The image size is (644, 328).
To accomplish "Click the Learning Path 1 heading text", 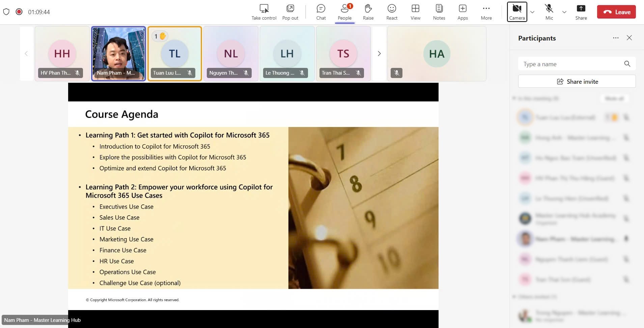I will click(177, 135).
